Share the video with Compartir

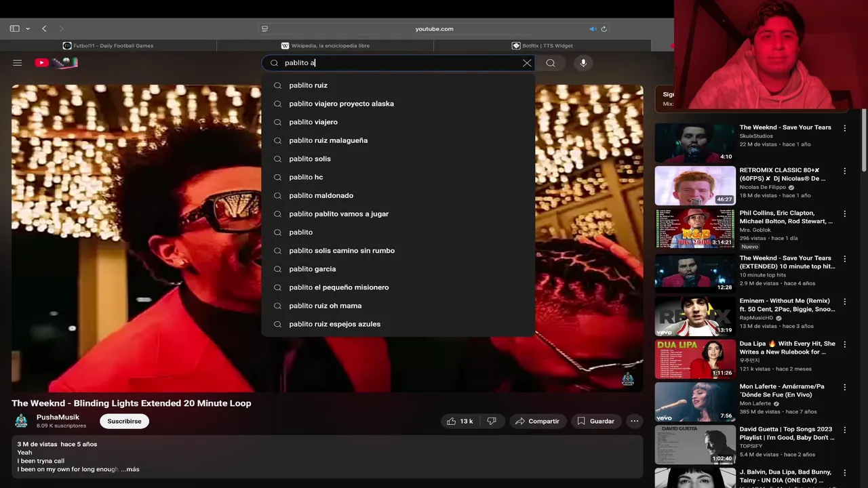point(537,421)
